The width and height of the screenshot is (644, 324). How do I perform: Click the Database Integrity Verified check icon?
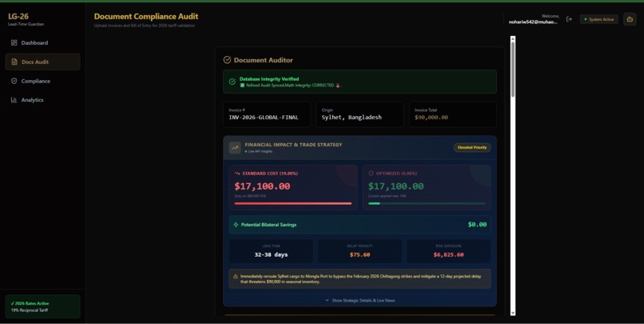(x=232, y=82)
